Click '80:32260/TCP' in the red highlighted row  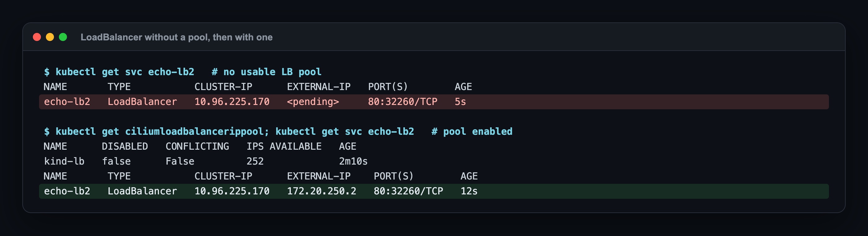(403, 102)
